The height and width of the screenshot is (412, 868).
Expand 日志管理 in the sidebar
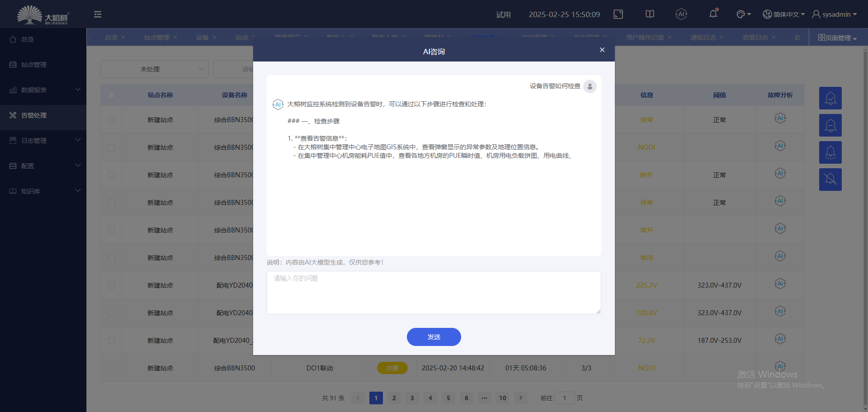pyautogui.click(x=43, y=141)
